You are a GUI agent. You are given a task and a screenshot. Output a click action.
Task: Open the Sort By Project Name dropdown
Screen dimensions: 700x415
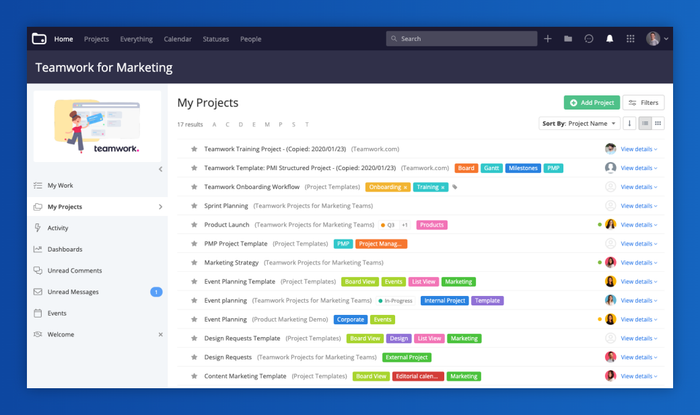[579, 124]
